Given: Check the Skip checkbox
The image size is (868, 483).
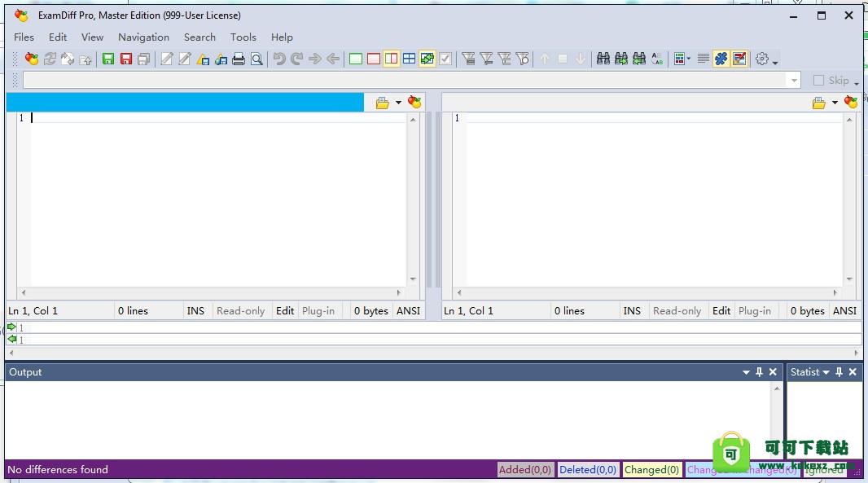Looking at the screenshot, I should point(819,80).
